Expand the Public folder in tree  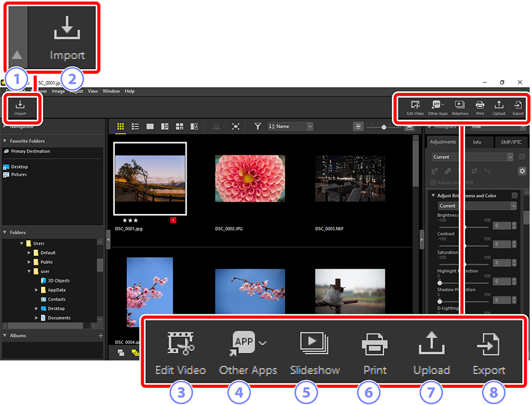(28, 262)
